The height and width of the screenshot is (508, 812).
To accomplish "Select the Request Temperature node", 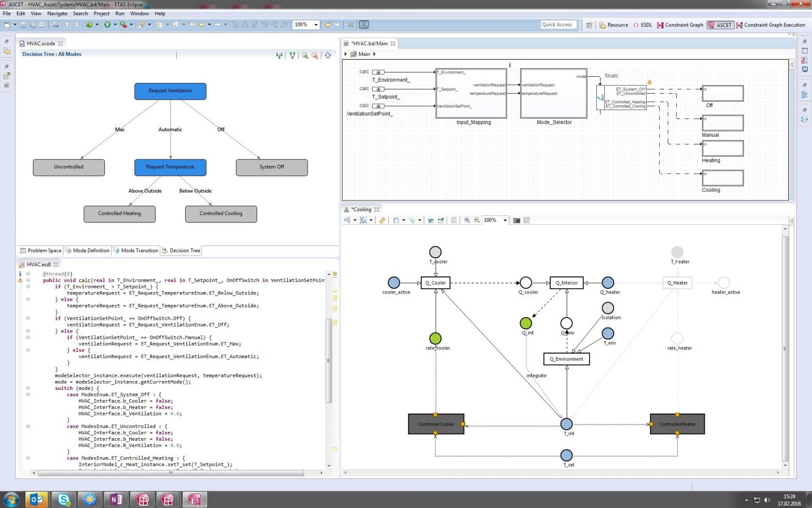I will pos(170,167).
